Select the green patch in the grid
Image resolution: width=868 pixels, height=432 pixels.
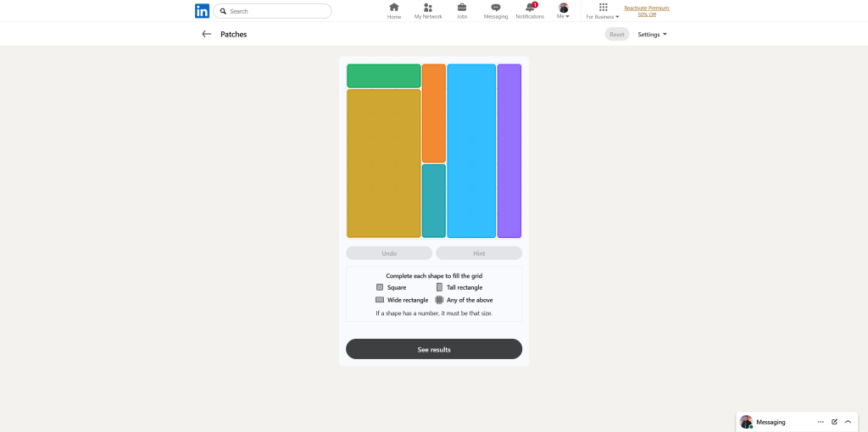[x=384, y=75]
